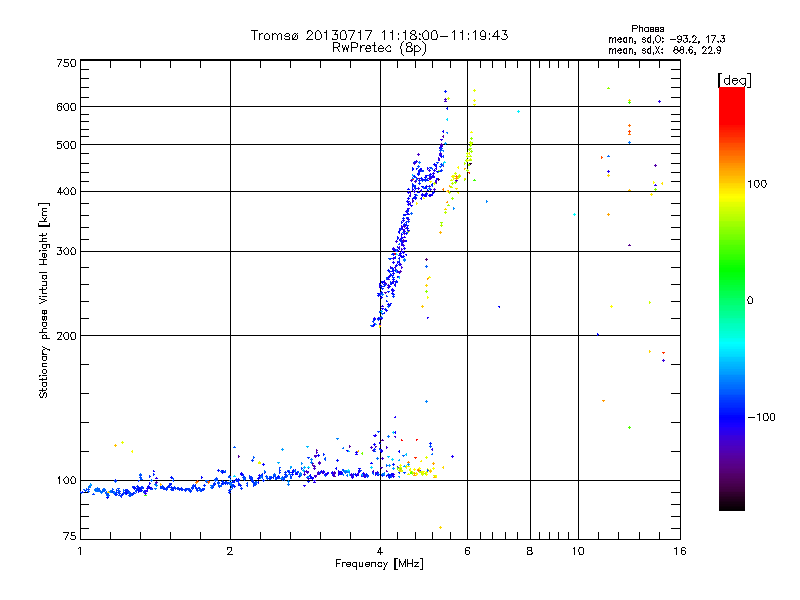Click the x-axis label '6'

tap(467, 551)
